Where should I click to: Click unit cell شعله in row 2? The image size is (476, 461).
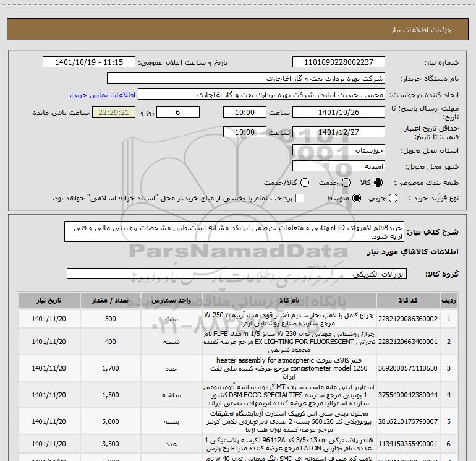pos(171,342)
